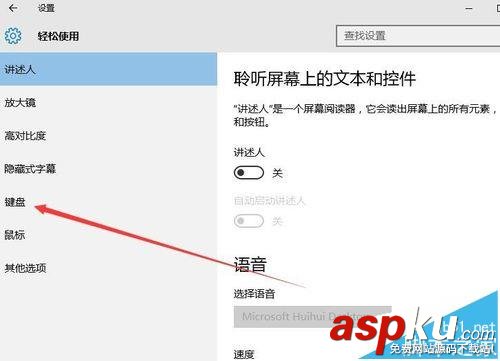The image size is (500, 361).
Task: Open 其他选项 page
Action: pos(108,268)
